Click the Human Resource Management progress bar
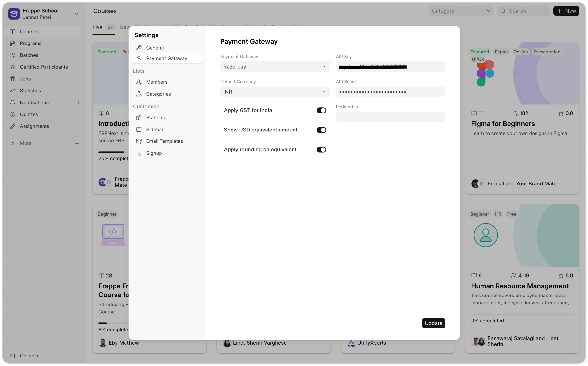Viewport: 588px width, 366px height. tap(522, 314)
